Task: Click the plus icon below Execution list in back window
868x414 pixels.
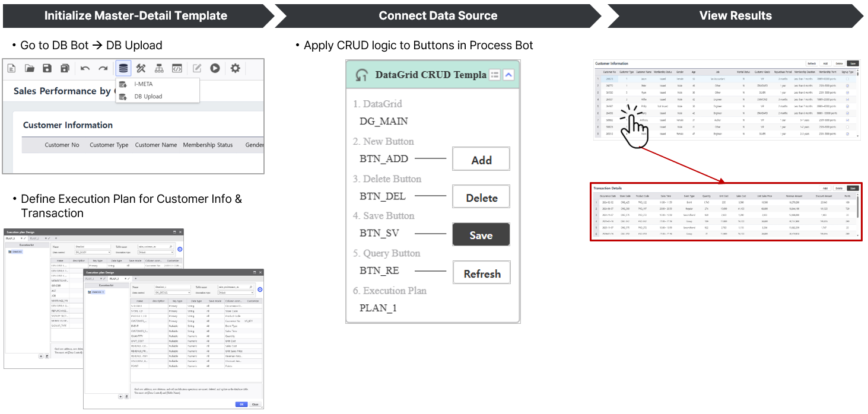Action: (x=41, y=356)
